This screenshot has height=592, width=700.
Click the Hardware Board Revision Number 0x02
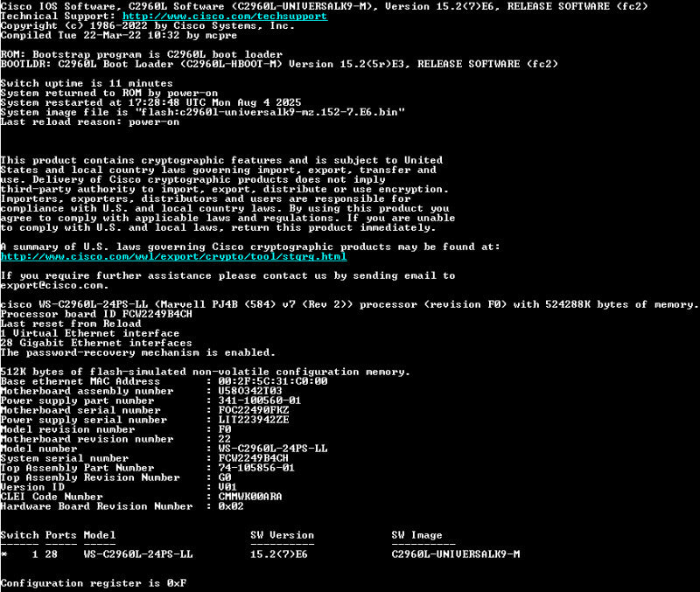231,506
